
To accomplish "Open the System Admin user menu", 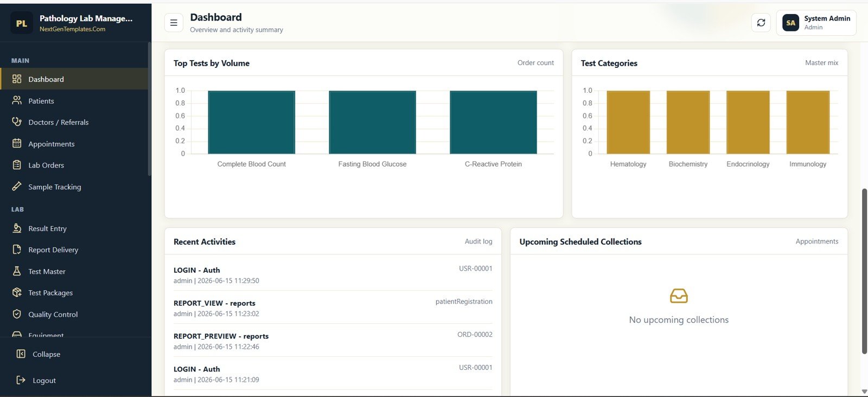I will [x=816, y=23].
